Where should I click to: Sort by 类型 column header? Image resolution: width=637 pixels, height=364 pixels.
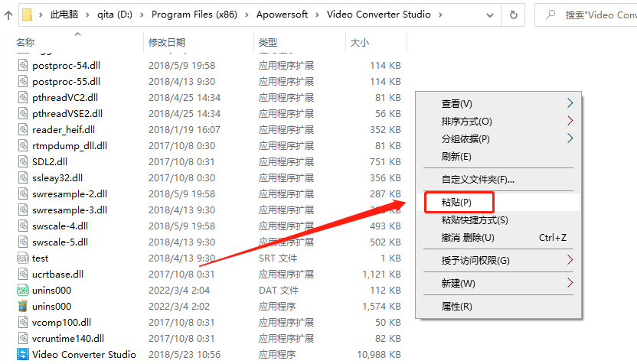(268, 42)
